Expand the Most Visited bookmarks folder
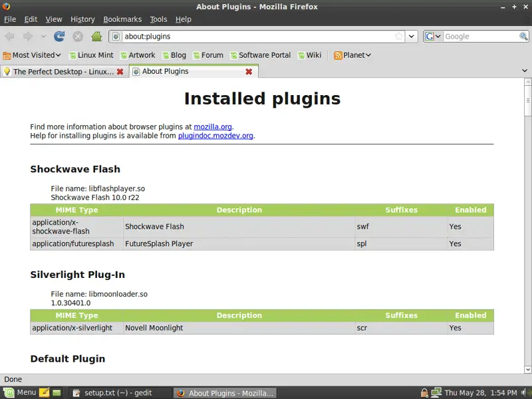Image resolution: width=532 pixels, height=399 pixels. 32,55
